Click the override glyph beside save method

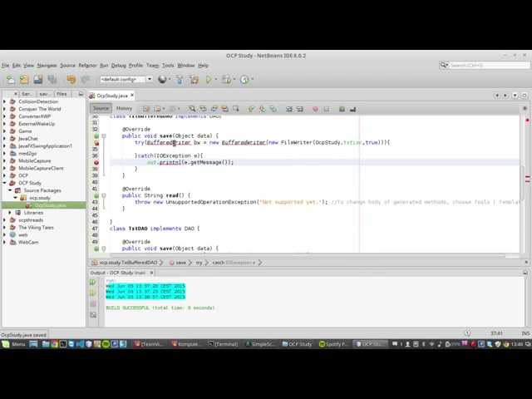[x=96, y=136]
